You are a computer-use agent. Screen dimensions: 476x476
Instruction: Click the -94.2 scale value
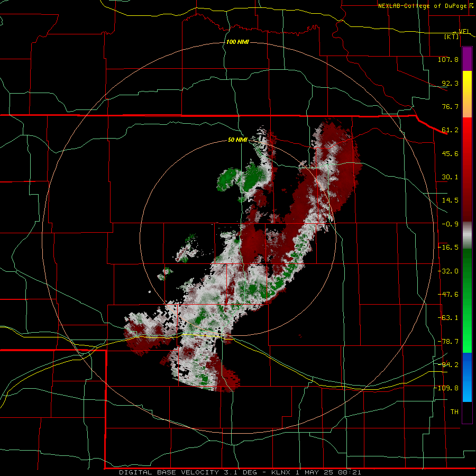(x=448, y=365)
